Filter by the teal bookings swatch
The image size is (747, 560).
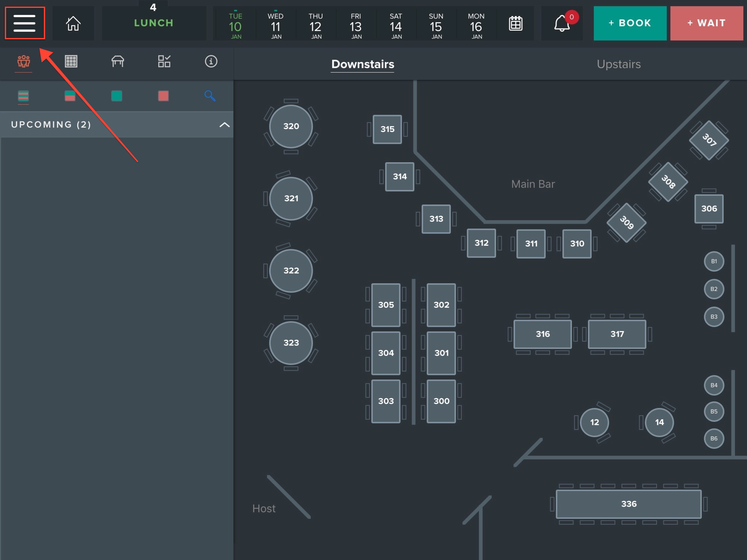(x=117, y=96)
